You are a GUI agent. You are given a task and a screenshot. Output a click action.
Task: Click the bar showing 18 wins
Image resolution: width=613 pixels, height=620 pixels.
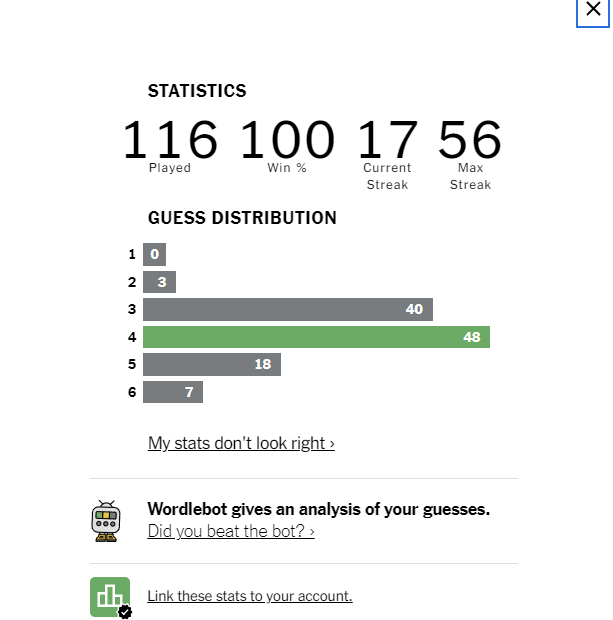coord(212,364)
